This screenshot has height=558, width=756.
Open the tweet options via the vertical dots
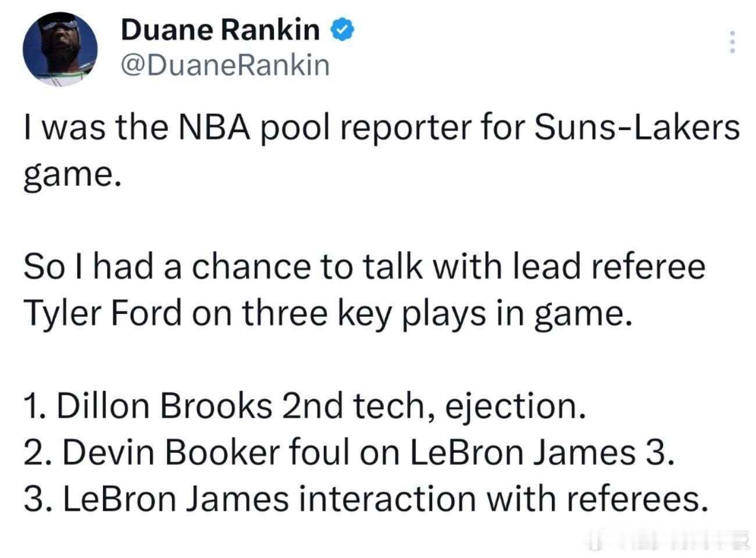click(731, 42)
